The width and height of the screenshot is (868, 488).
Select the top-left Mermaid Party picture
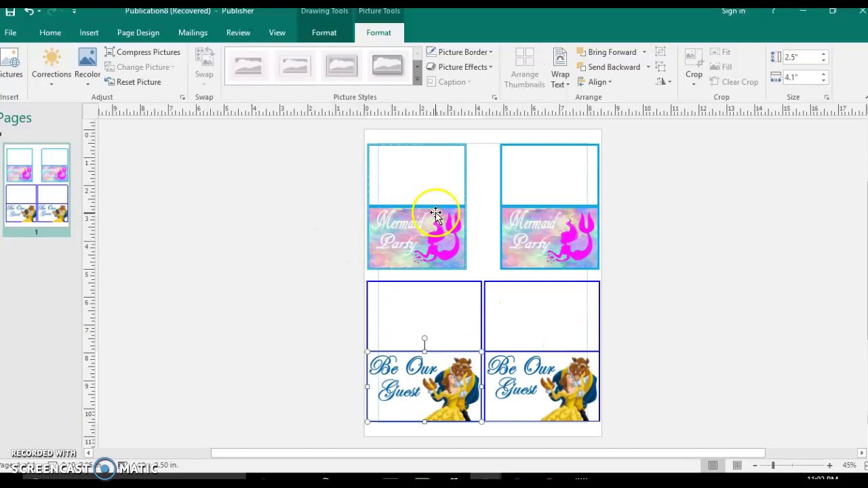pyautogui.click(x=416, y=237)
